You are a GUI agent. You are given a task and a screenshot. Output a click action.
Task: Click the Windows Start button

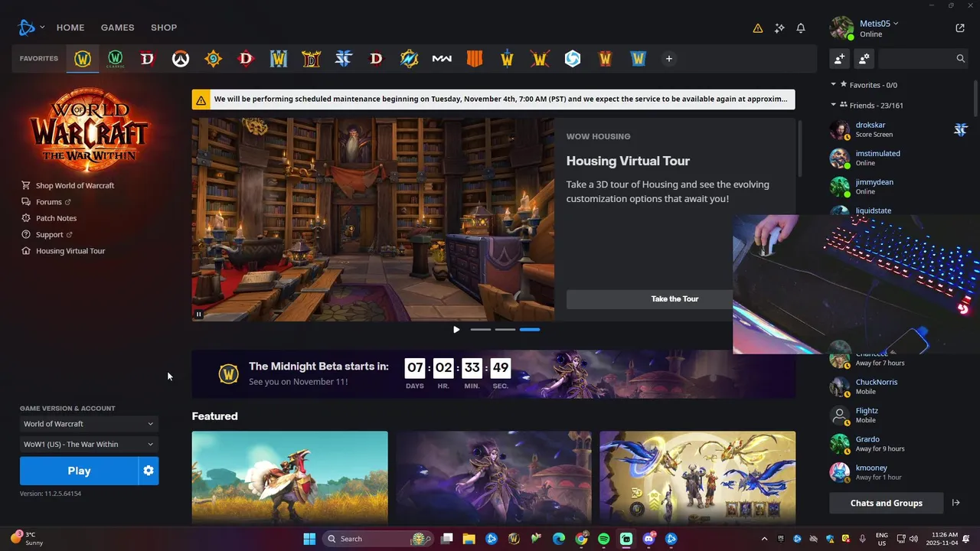click(x=309, y=539)
